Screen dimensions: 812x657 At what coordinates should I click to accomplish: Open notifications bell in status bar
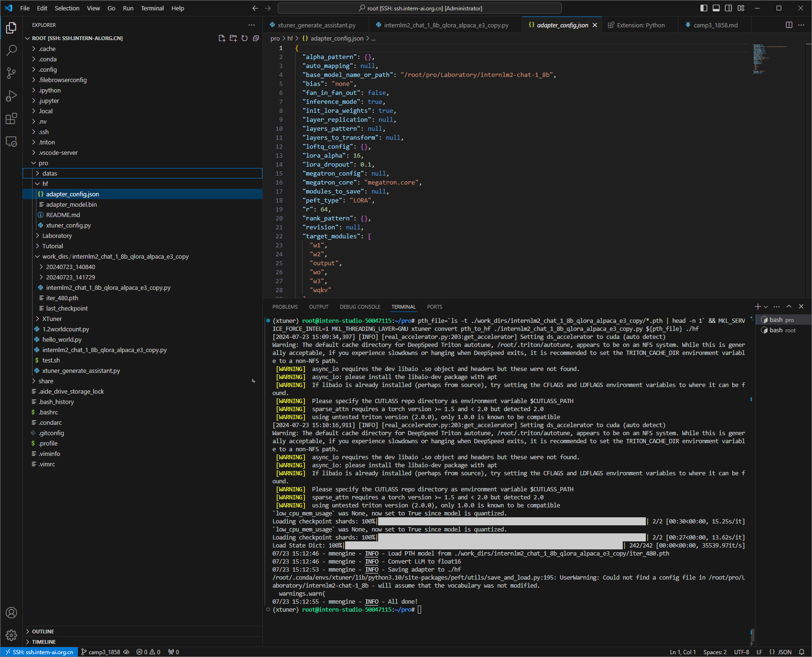click(802, 652)
